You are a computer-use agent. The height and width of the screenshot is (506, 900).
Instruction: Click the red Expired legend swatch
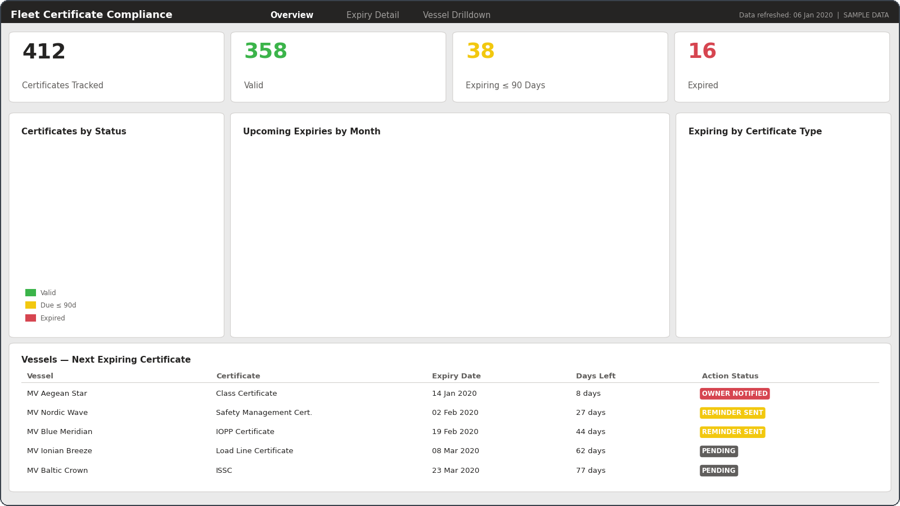click(x=30, y=318)
